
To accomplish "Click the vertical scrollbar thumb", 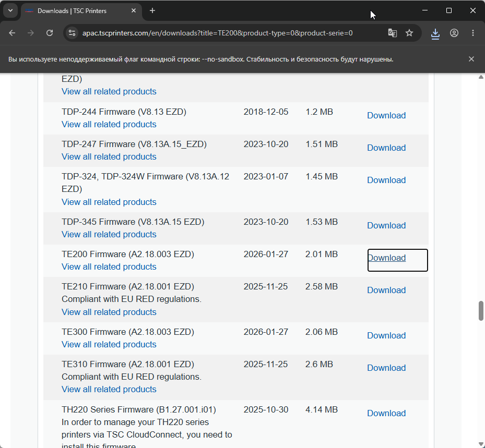I will click(x=481, y=310).
